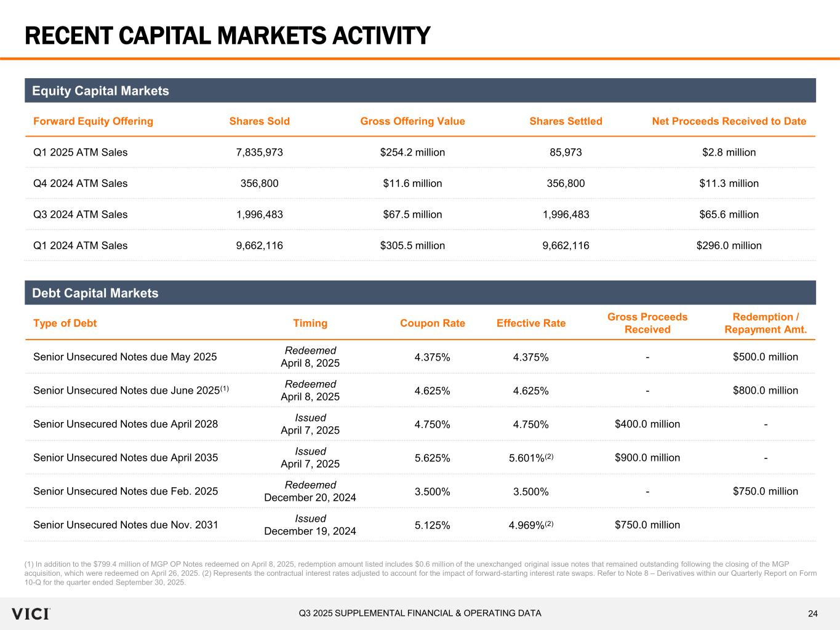The height and width of the screenshot is (630, 840).
Task: Select Senior Unsecured Notes due Nov. 2031
Action: (126, 525)
